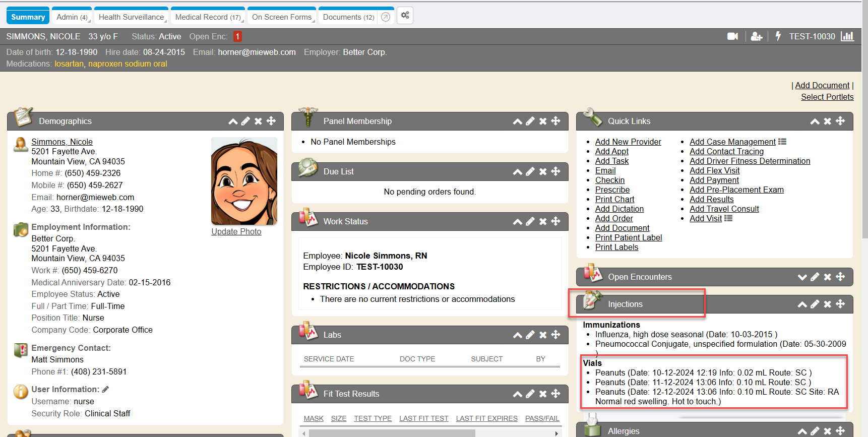This screenshot has height=437, width=868.
Task: Collapse the Injections portlet
Action: point(802,304)
